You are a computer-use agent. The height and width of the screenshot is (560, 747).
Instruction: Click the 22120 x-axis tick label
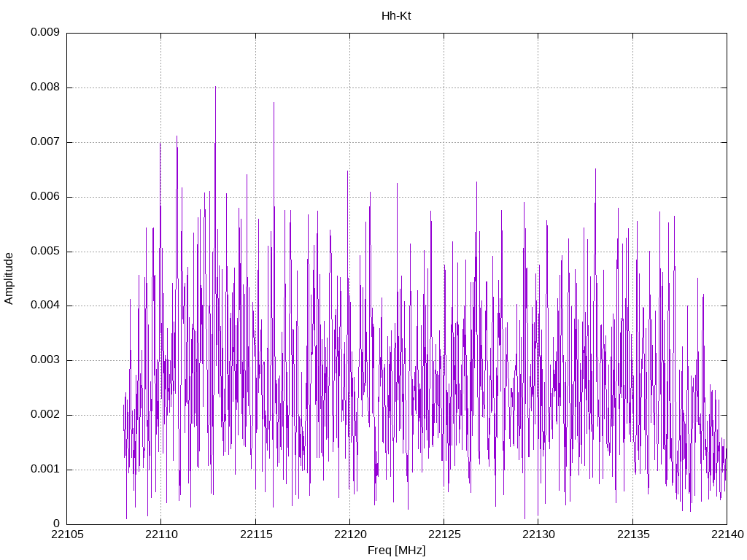point(350,534)
